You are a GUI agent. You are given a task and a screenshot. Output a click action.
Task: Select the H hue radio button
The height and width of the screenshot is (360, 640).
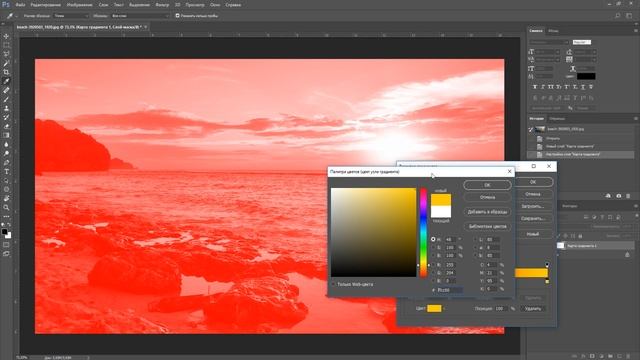pyautogui.click(x=433, y=240)
